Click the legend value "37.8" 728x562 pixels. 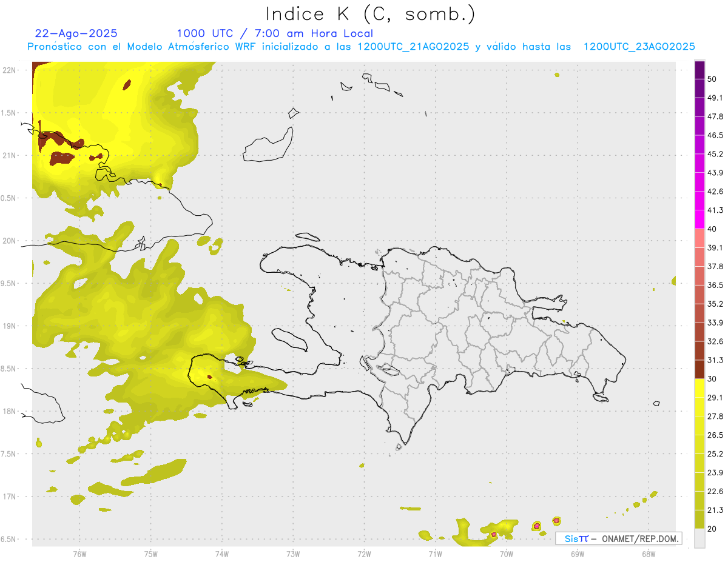click(x=715, y=267)
